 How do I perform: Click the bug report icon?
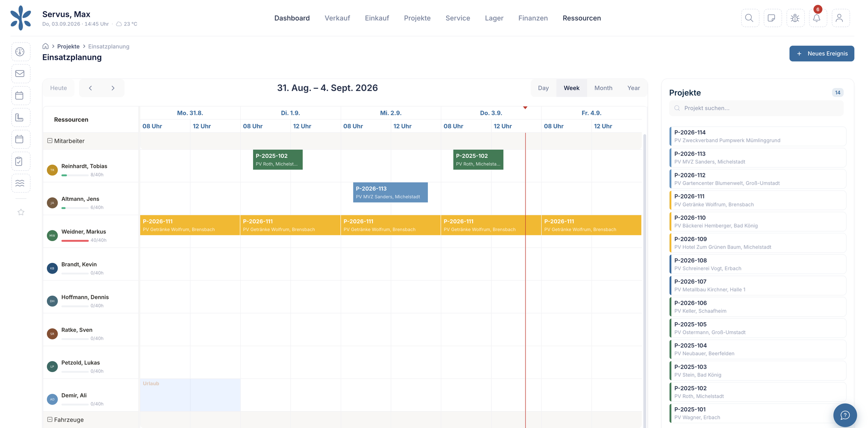coord(795,18)
